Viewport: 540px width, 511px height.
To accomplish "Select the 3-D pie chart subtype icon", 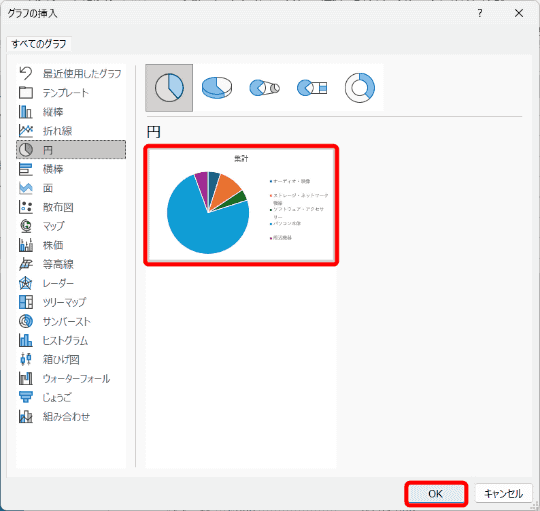I will click(217, 88).
